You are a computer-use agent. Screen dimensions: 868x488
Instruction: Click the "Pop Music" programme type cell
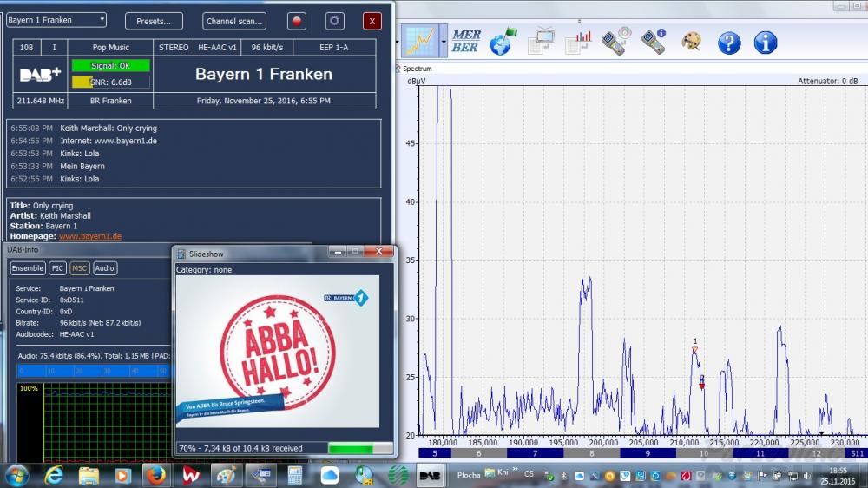coord(111,48)
